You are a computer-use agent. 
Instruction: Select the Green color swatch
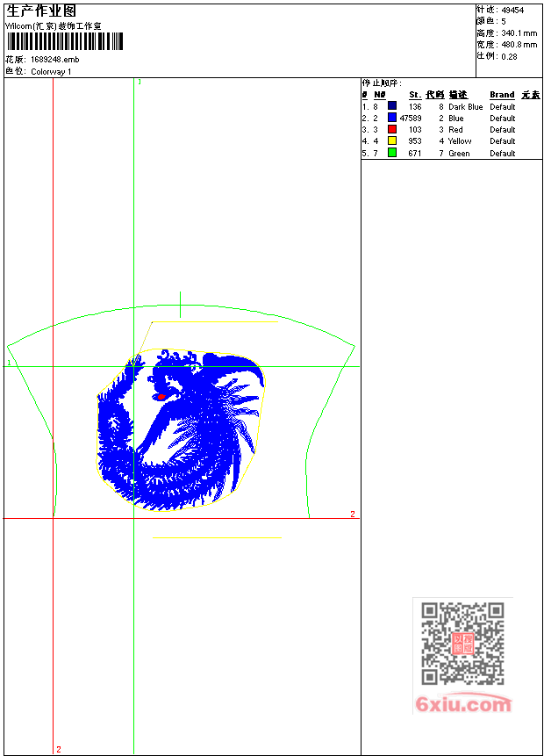click(x=392, y=153)
